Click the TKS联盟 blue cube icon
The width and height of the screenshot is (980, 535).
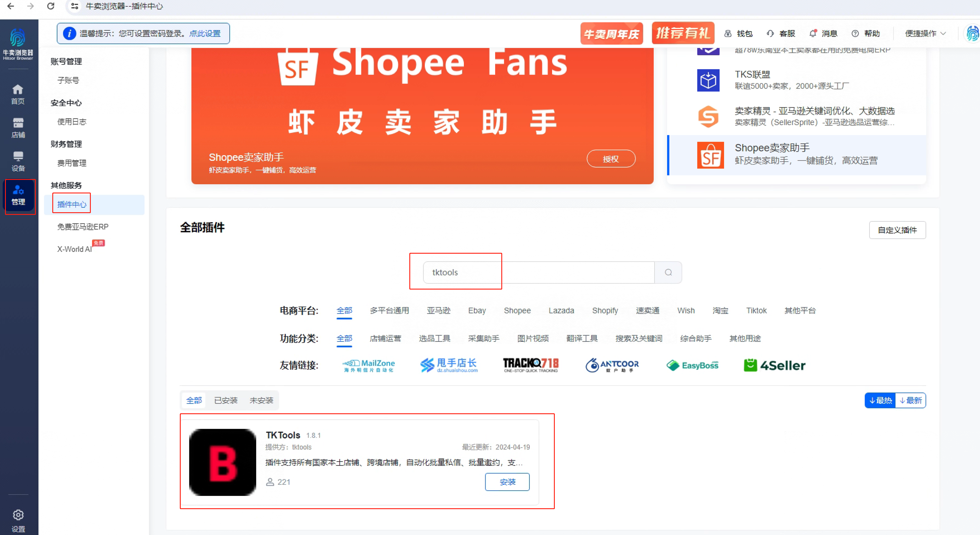[708, 80]
